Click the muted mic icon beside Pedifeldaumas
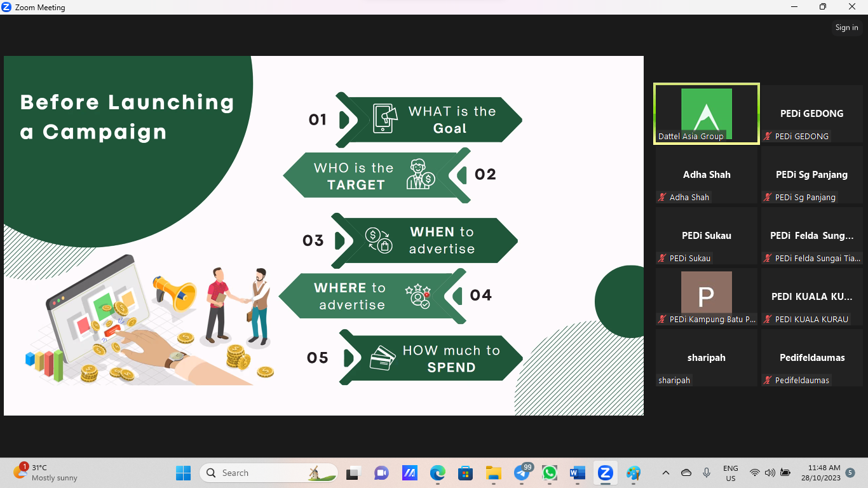Image resolution: width=868 pixels, height=488 pixels. [768, 381]
